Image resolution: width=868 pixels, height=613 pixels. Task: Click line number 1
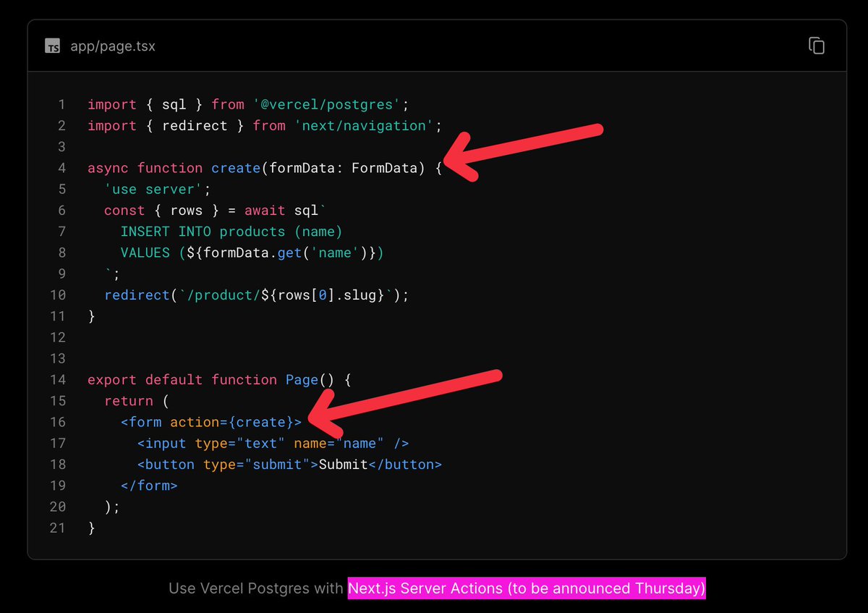(x=61, y=104)
